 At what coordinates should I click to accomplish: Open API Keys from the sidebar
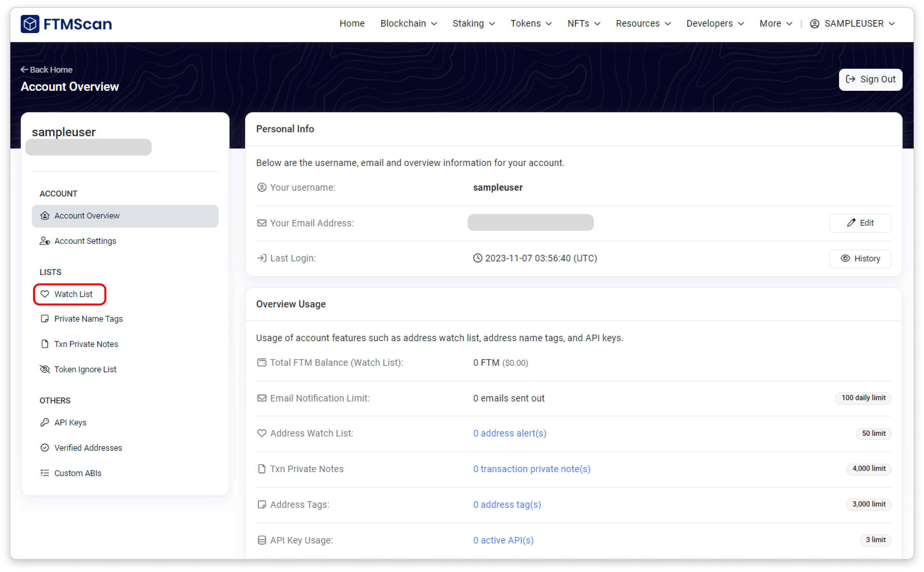[x=125, y=423]
